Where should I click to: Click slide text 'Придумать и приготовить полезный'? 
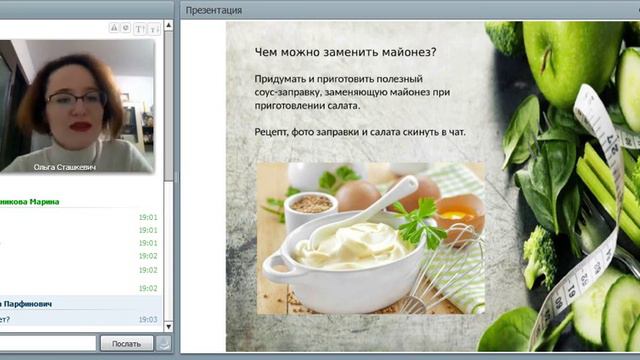coord(338,79)
